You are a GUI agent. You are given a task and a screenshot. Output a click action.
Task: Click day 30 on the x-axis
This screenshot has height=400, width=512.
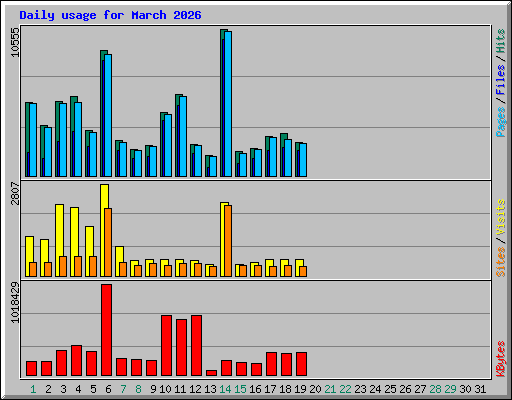coord(465,389)
